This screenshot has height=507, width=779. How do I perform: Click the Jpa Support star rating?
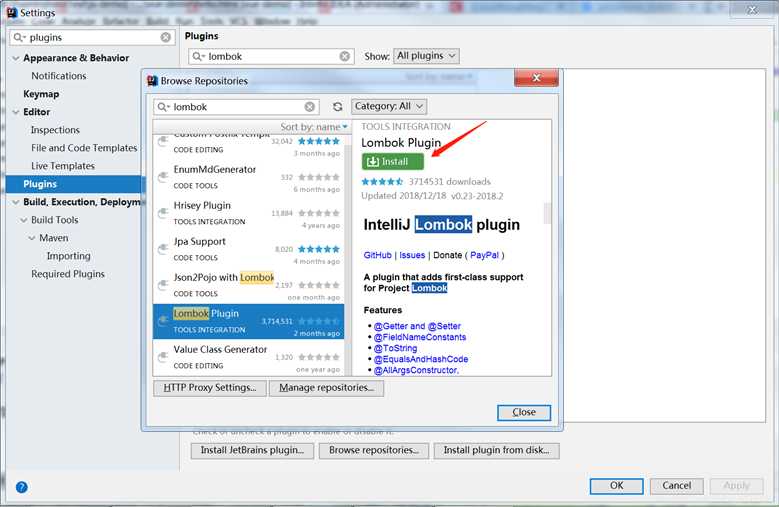(x=319, y=249)
